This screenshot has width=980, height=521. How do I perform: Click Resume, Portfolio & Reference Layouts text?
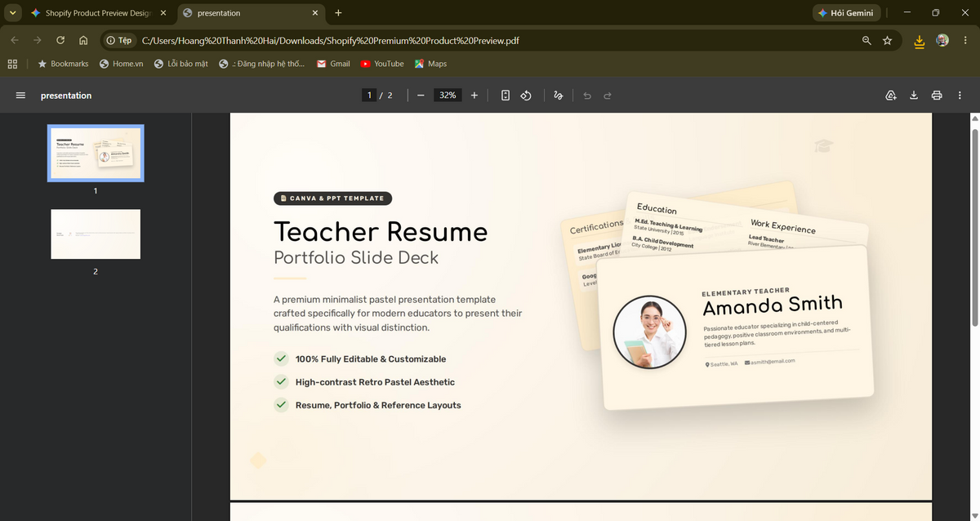point(378,405)
